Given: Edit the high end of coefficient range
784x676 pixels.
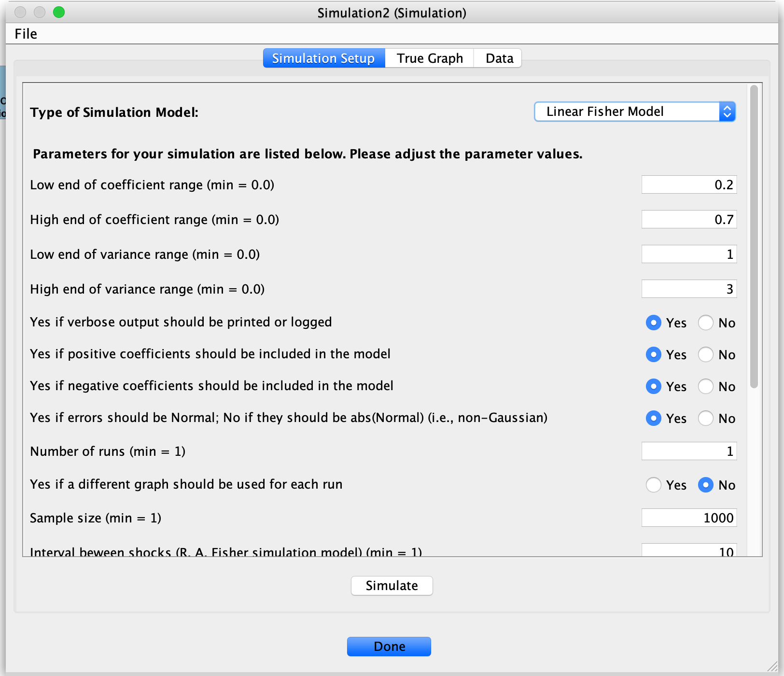Looking at the screenshot, I should click(689, 219).
